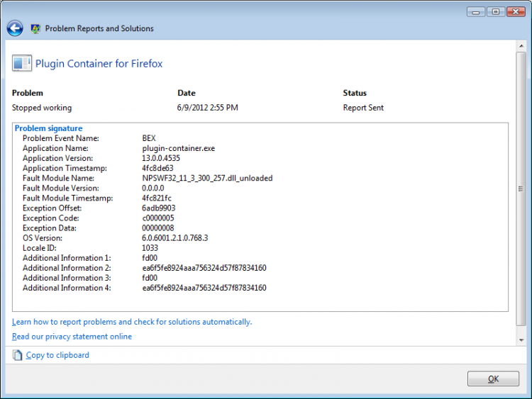Go back with the blue arrow button
Image resolution: width=532 pixels, height=399 pixels.
coord(15,28)
